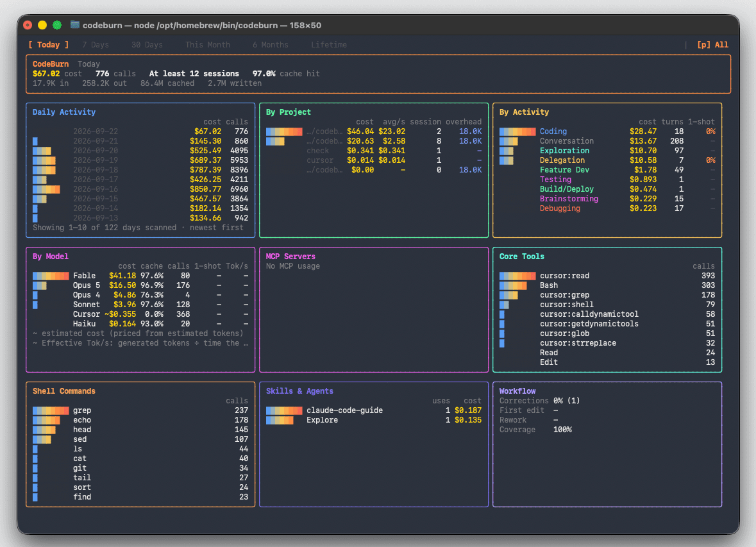756x547 pixels.
Task: Open the This Month tab
Action: click(x=208, y=45)
